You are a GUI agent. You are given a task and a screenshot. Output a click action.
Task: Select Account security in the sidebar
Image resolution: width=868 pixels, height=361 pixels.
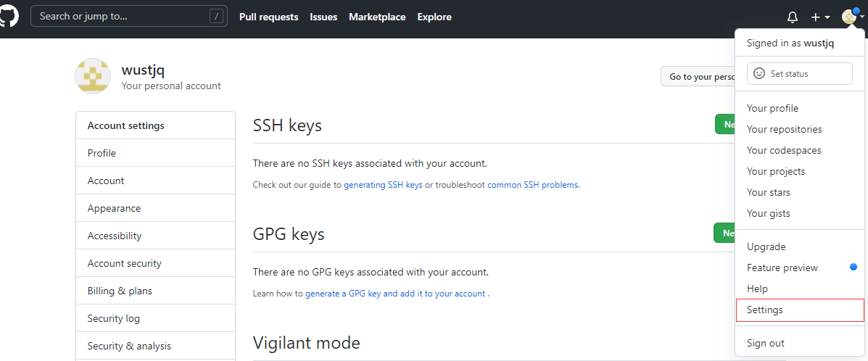pos(125,263)
